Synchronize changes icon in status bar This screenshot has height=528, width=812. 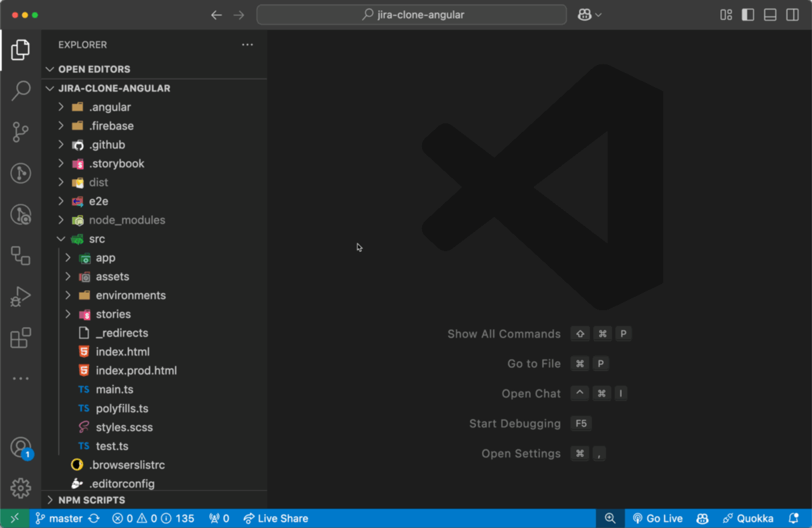pos(94,519)
